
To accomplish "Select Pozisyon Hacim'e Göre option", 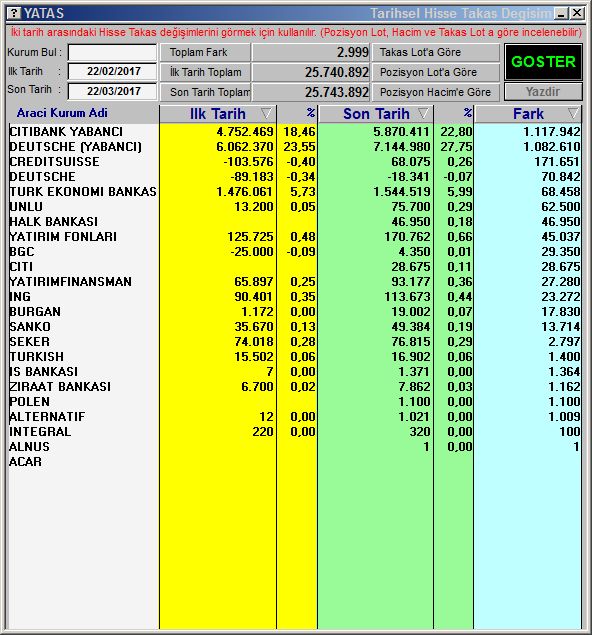I will click(x=436, y=92).
